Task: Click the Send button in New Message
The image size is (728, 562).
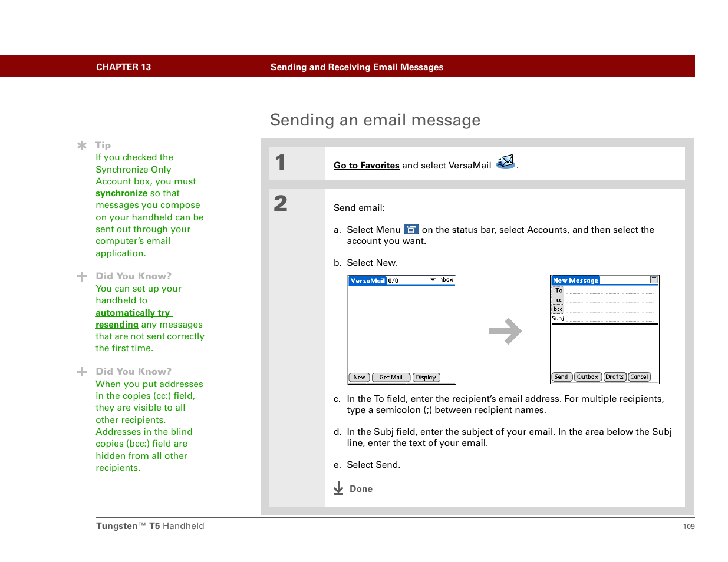Action: coord(561,377)
